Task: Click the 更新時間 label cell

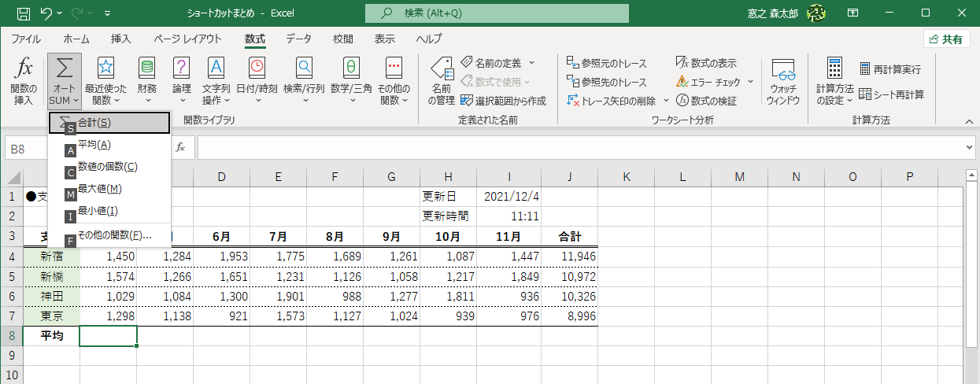Action: (449, 216)
